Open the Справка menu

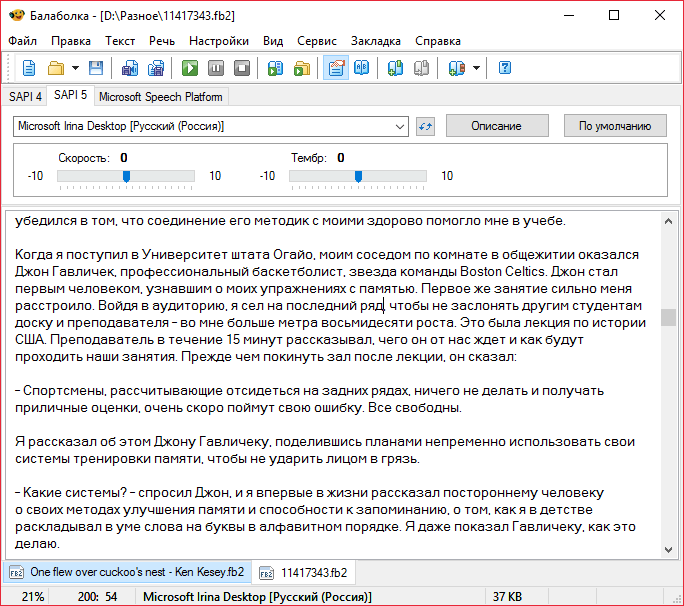click(438, 41)
